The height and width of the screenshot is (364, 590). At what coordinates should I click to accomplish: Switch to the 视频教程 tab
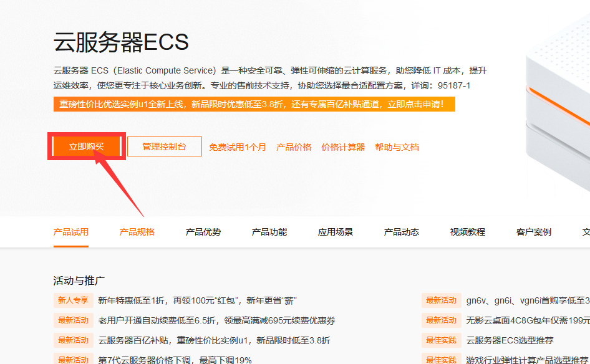[468, 232]
